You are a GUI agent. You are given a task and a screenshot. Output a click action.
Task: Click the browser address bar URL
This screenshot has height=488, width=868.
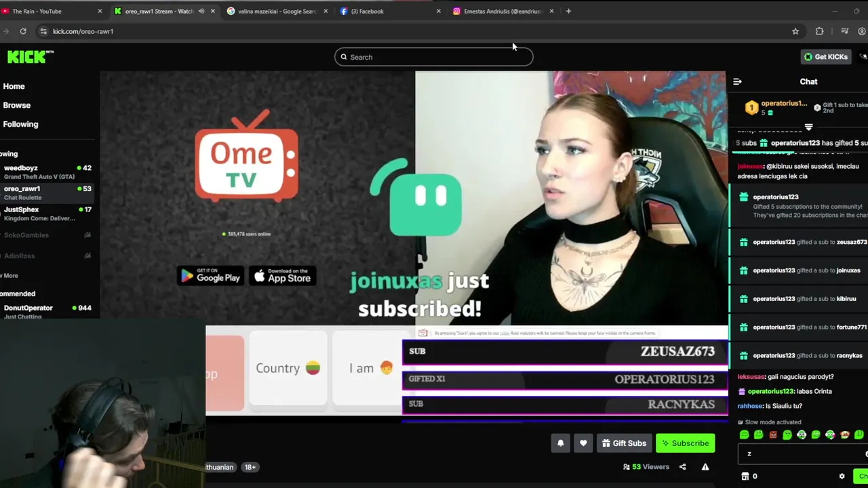click(83, 31)
